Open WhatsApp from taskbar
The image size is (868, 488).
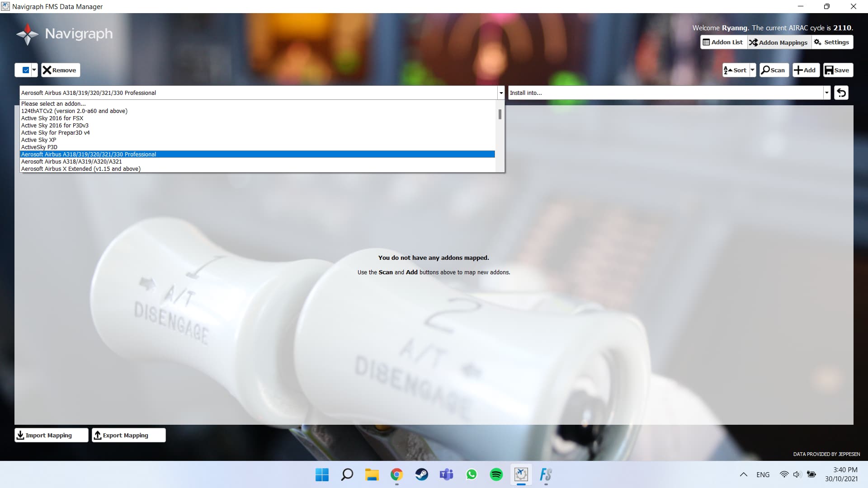coord(471,474)
